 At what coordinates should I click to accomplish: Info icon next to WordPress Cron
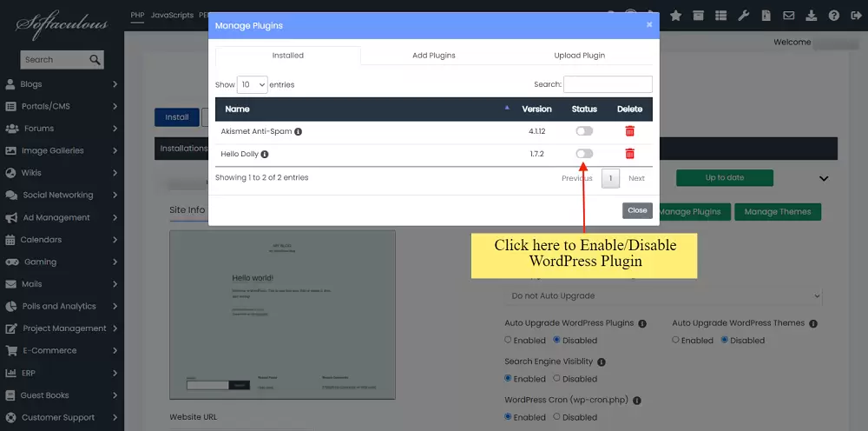click(636, 400)
